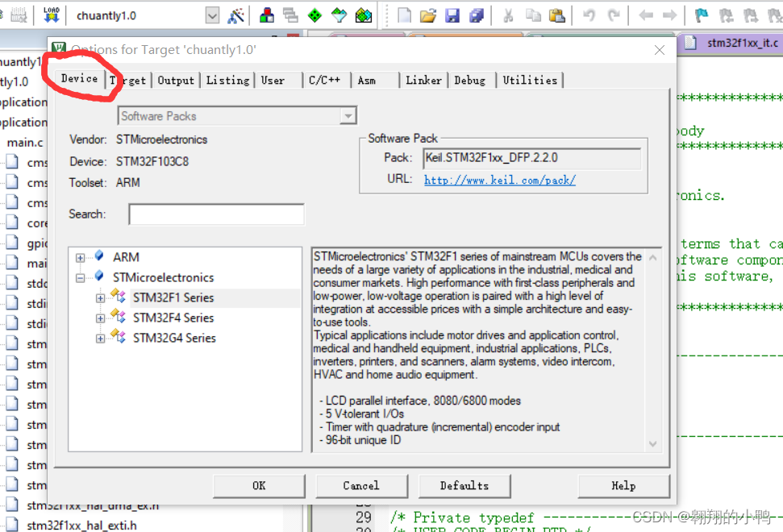Click Manage Multi-Project Workspace icon
Image resolution: width=783 pixels, height=532 pixels.
[x=290, y=15]
